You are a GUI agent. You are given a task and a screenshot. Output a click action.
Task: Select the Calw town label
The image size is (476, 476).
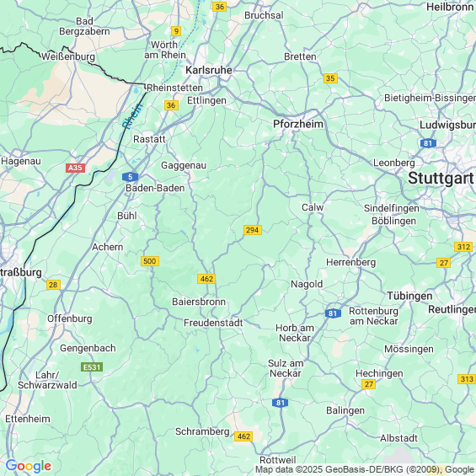click(x=313, y=207)
